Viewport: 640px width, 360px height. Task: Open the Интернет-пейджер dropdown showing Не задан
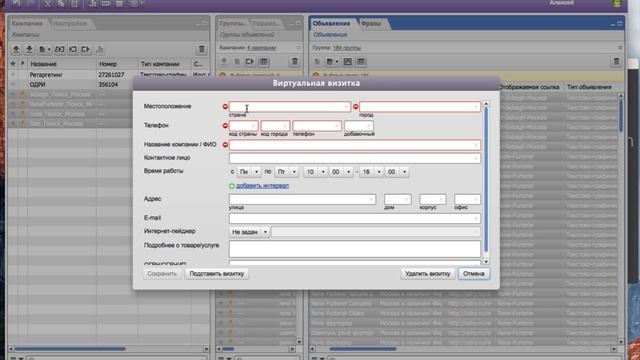pyautogui.click(x=249, y=232)
